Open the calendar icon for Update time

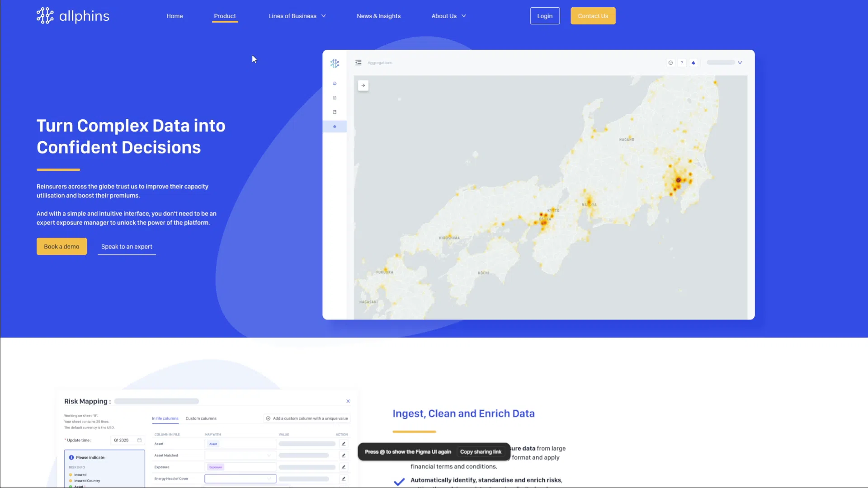[x=139, y=440]
